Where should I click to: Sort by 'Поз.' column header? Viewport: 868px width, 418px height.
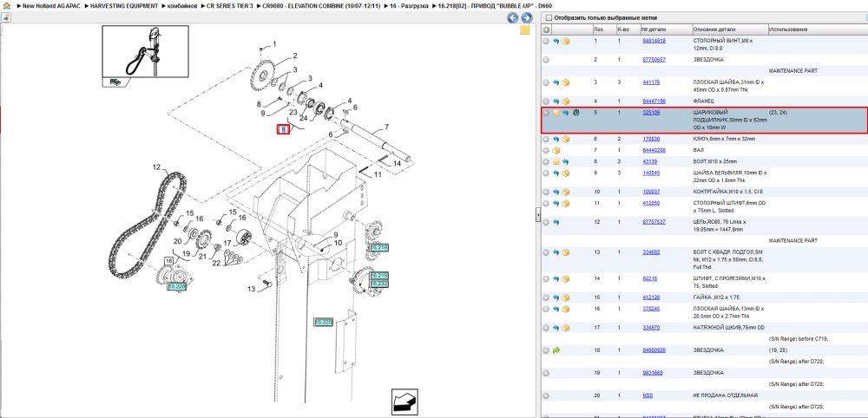(x=598, y=29)
